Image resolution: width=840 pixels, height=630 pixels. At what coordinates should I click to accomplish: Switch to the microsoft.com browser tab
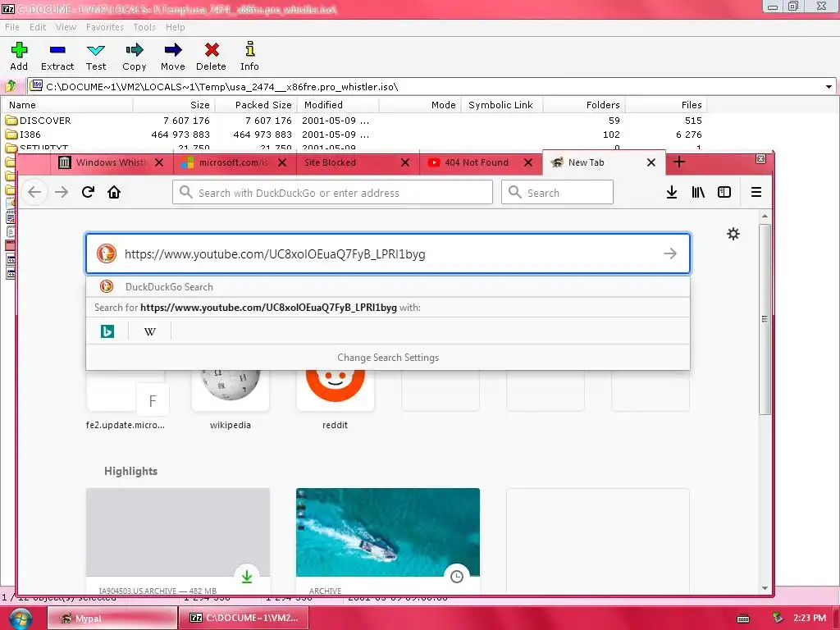233,162
